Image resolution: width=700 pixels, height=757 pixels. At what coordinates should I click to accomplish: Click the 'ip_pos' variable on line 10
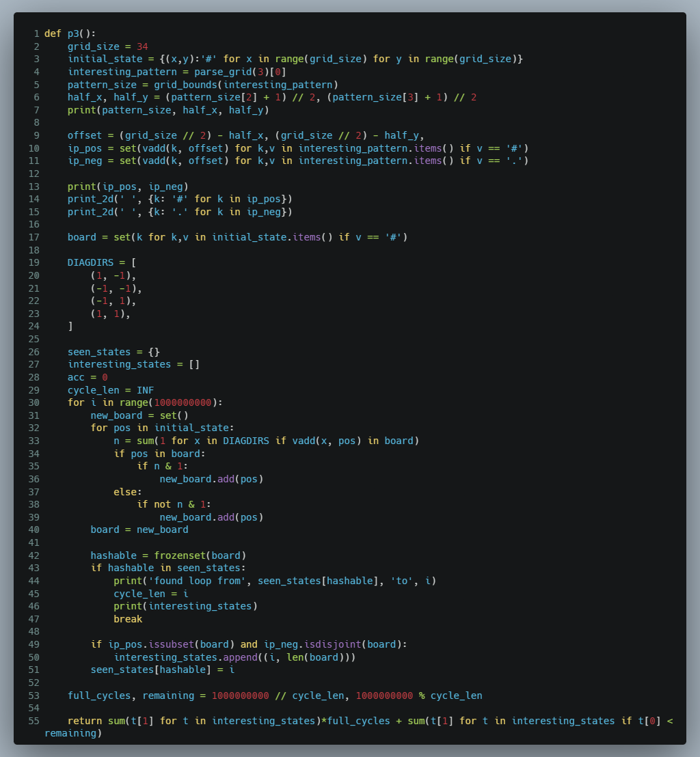tap(85, 148)
